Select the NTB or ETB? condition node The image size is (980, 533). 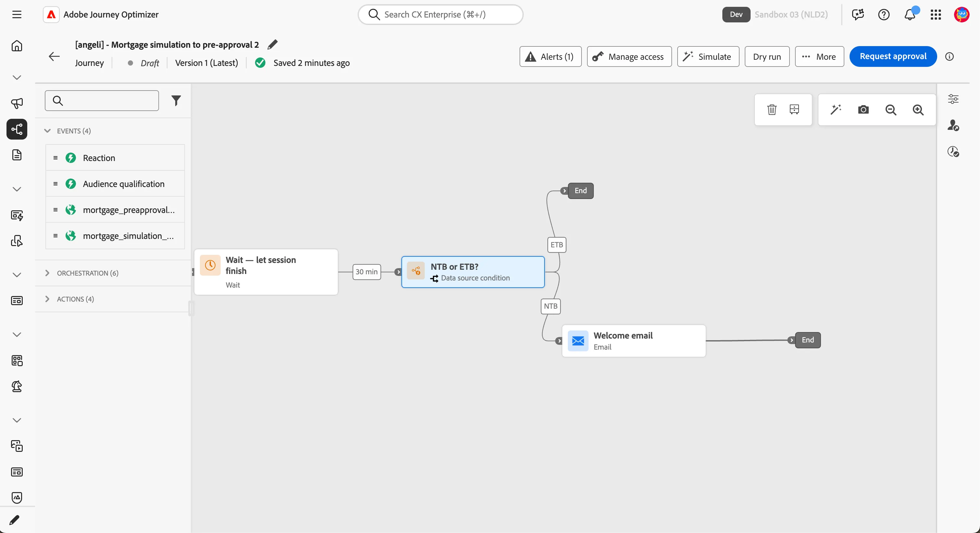coord(472,272)
